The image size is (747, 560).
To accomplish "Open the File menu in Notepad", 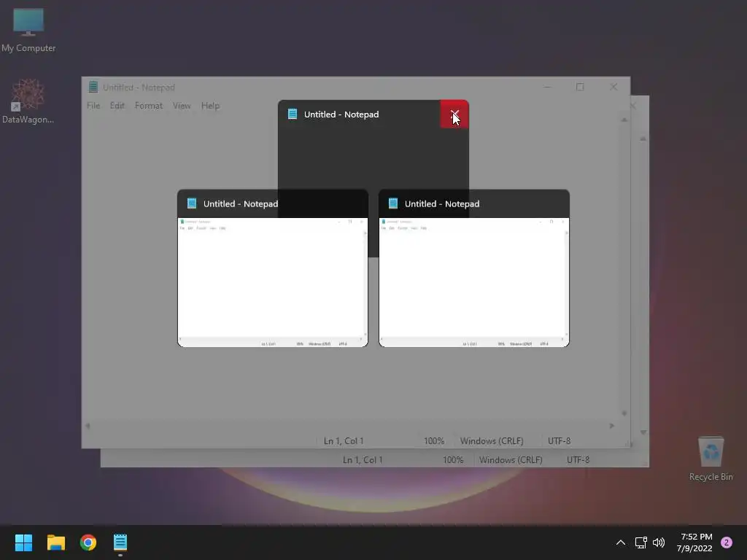I will (93, 106).
